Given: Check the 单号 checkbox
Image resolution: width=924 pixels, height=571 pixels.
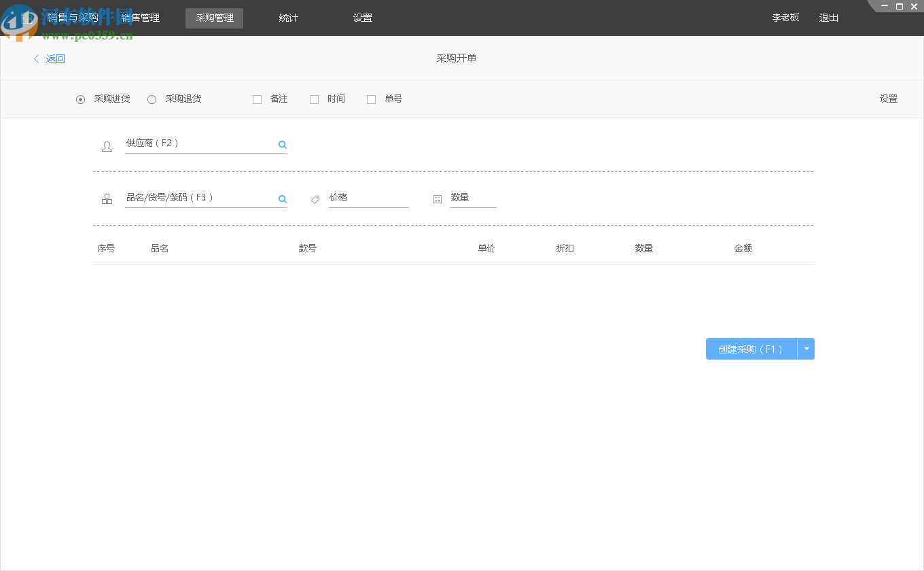Looking at the screenshot, I should pos(371,99).
